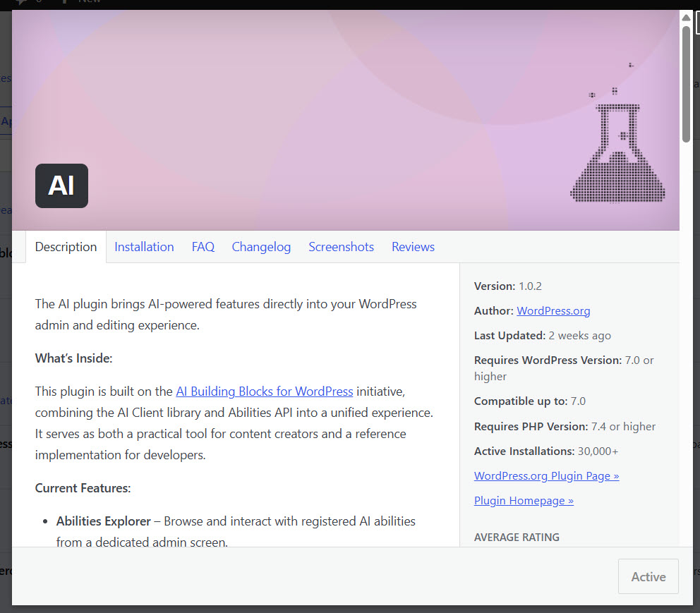Click the 'Current Features:' heading
This screenshot has height=613, width=700.
pyautogui.click(x=83, y=488)
